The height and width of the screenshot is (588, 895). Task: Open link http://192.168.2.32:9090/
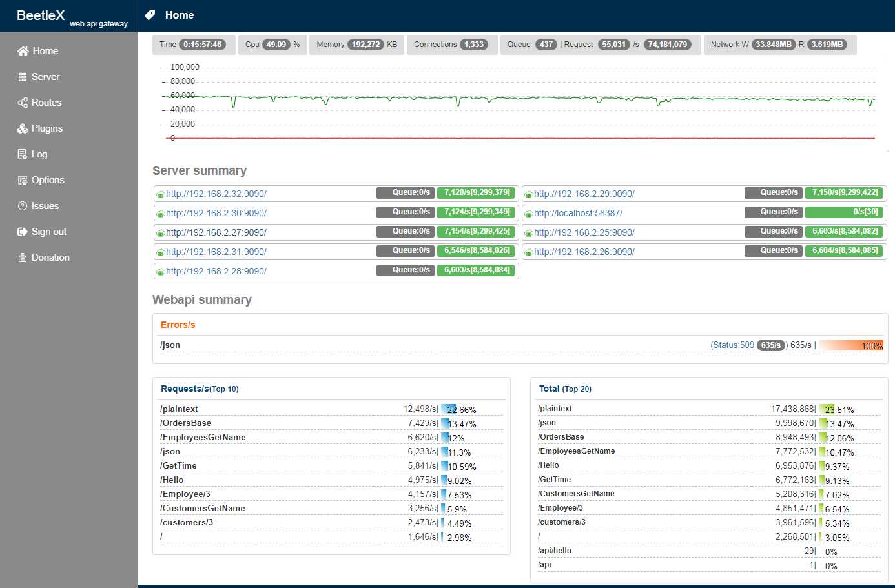216,194
